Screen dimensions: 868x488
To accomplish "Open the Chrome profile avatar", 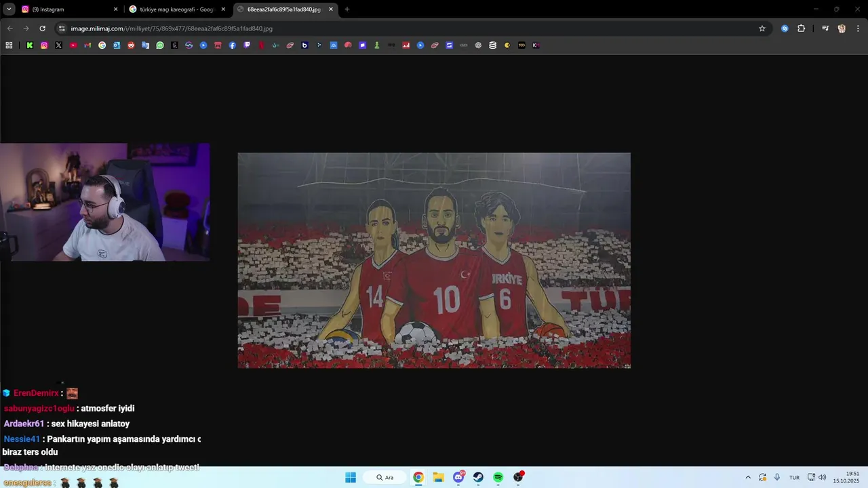I will click(842, 28).
